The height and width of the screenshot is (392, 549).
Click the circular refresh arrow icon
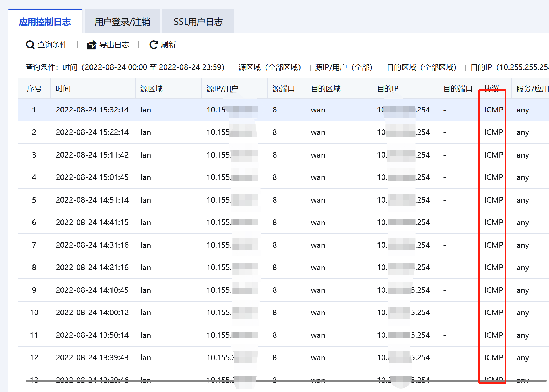pos(153,45)
